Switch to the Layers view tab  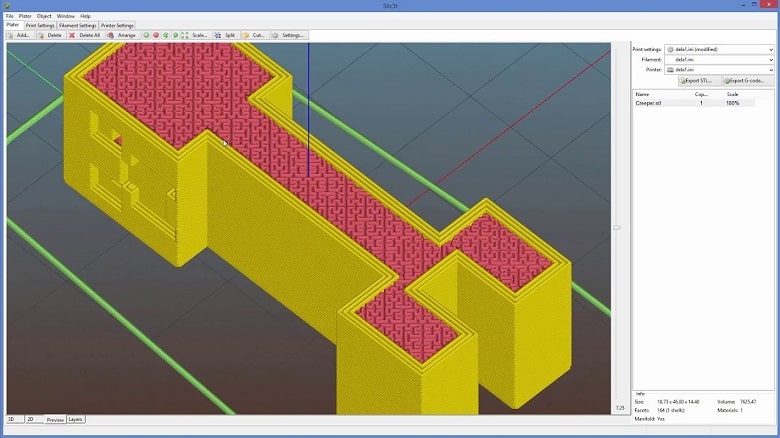pyautogui.click(x=76, y=419)
